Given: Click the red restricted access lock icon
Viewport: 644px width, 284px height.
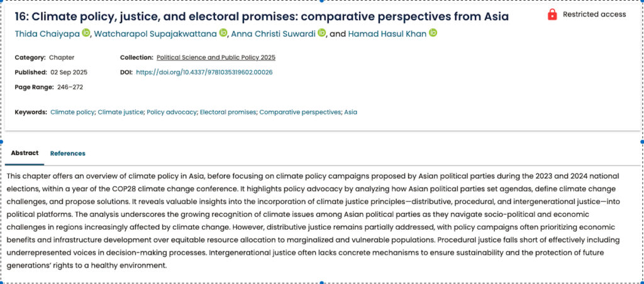Looking at the screenshot, I should 552,14.
